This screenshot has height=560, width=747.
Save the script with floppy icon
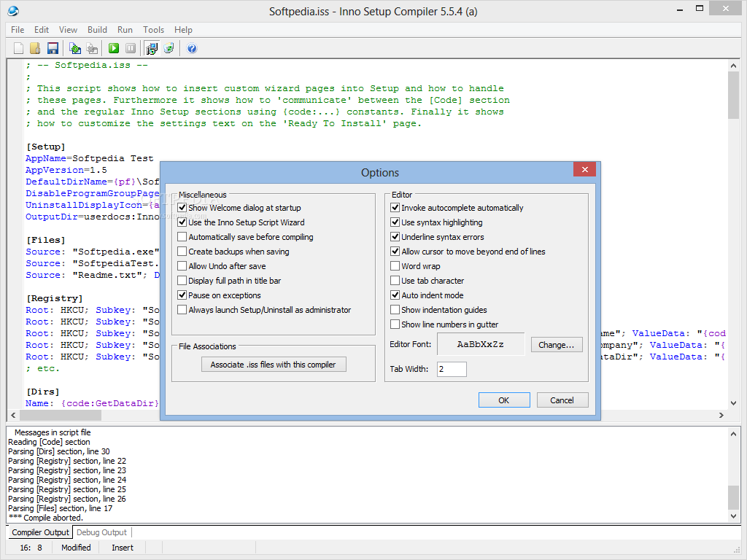coord(53,48)
